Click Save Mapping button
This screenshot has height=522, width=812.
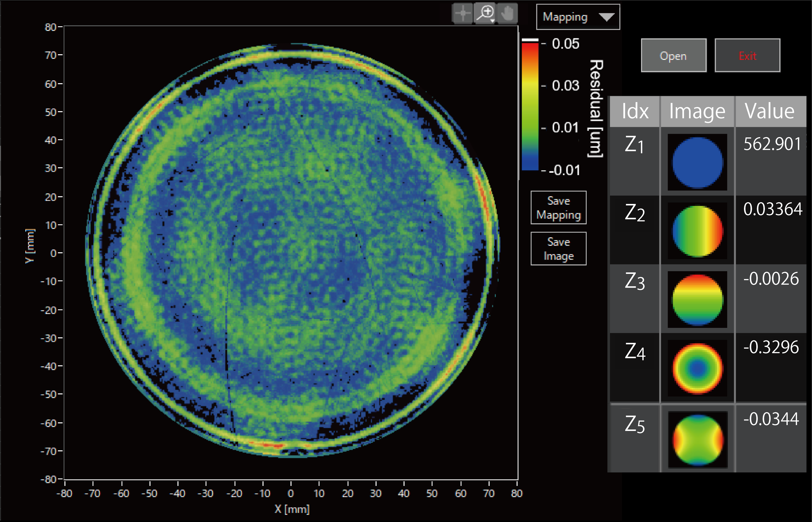[x=558, y=208]
